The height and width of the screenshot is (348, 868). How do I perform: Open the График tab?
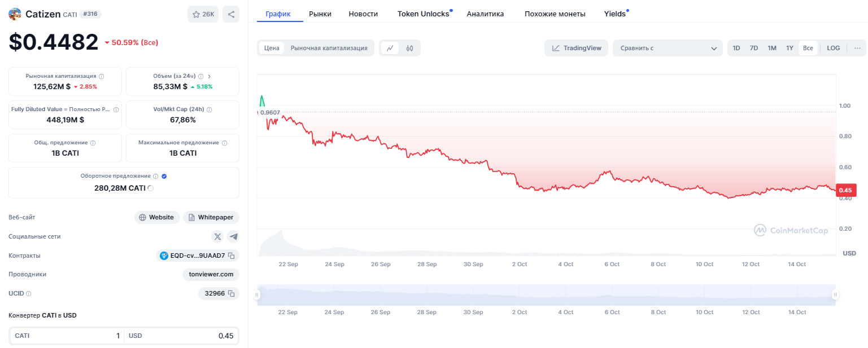[x=278, y=14]
